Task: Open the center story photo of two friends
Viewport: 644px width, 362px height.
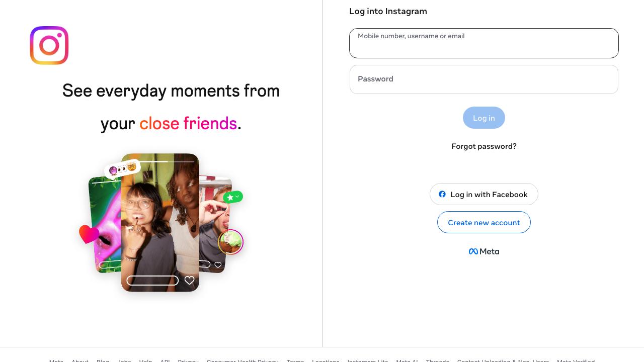Action: [160, 222]
